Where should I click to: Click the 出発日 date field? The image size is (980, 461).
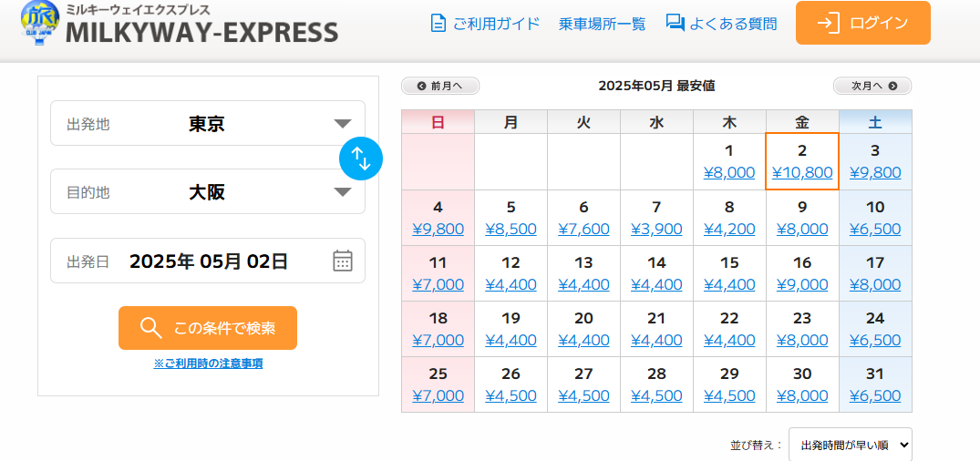(208, 261)
